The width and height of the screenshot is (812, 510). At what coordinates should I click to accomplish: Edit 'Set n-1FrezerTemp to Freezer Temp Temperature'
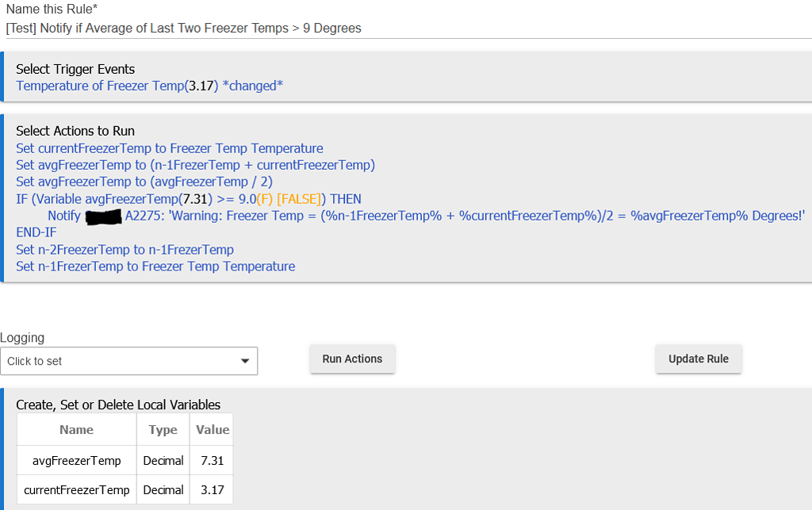tap(155, 266)
